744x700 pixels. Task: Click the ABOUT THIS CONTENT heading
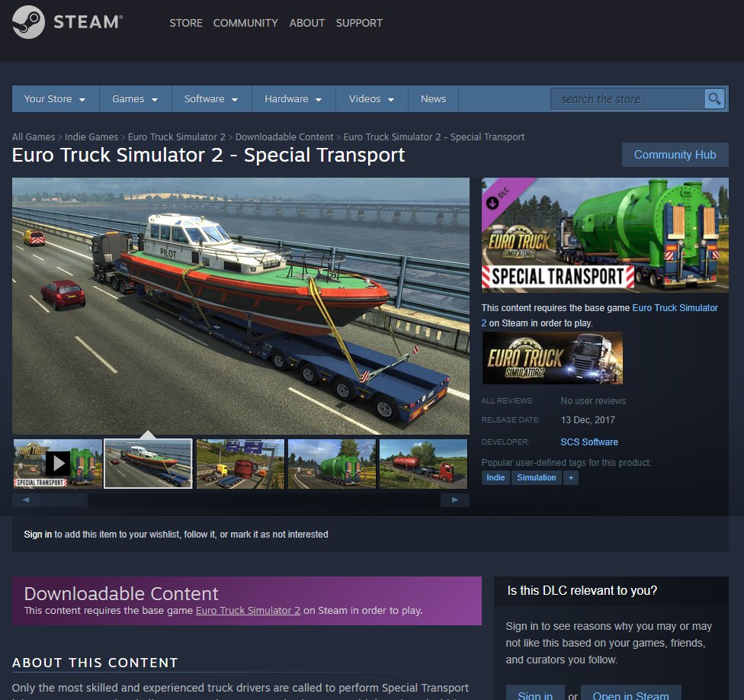[x=95, y=663]
